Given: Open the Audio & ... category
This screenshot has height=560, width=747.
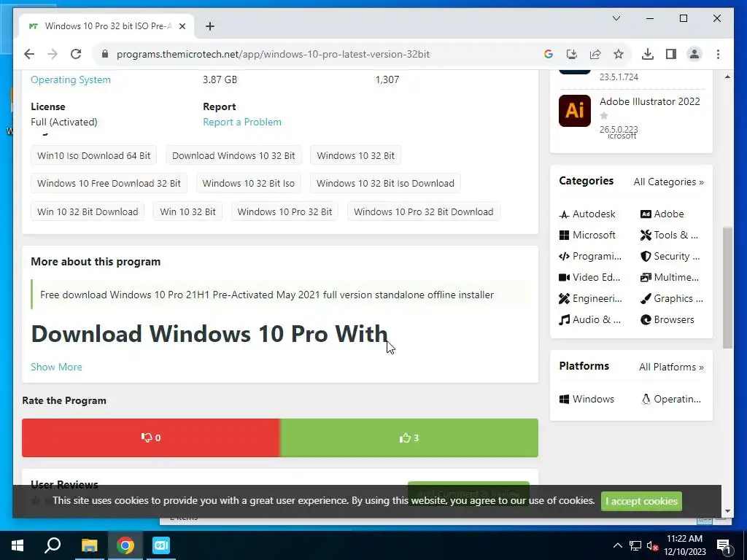Looking at the screenshot, I should pos(589,319).
